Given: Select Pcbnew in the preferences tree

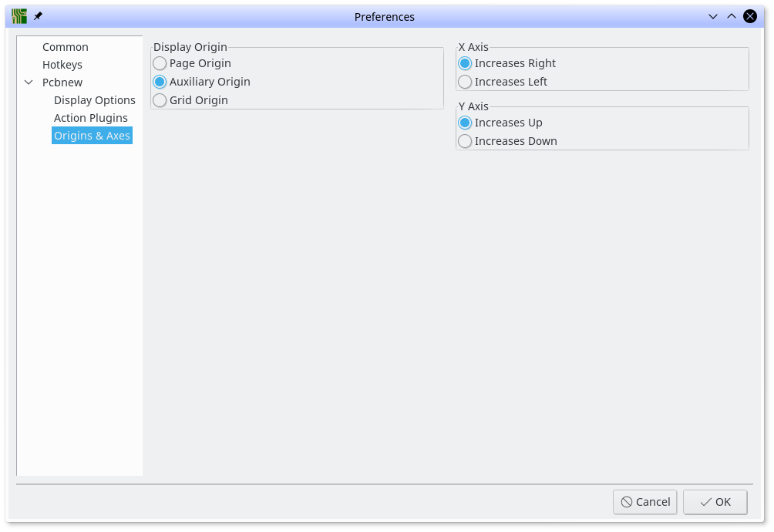Looking at the screenshot, I should [62, 82].
